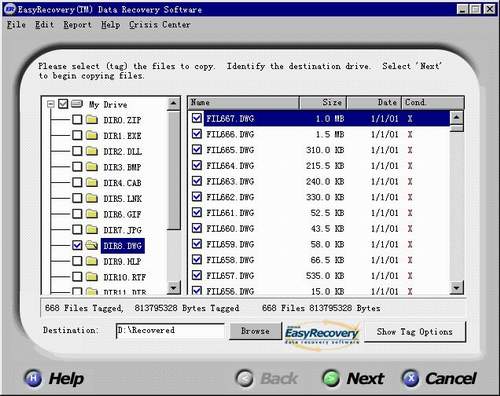Untag file FIL664.DWG checkbox

(x=197, y=165)
